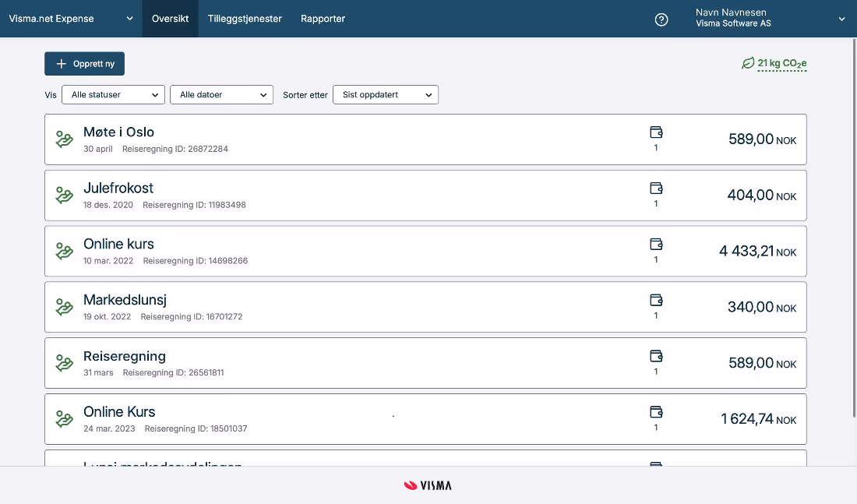
Task: Click the date 30 april
Action: click(x=98, y=149)
